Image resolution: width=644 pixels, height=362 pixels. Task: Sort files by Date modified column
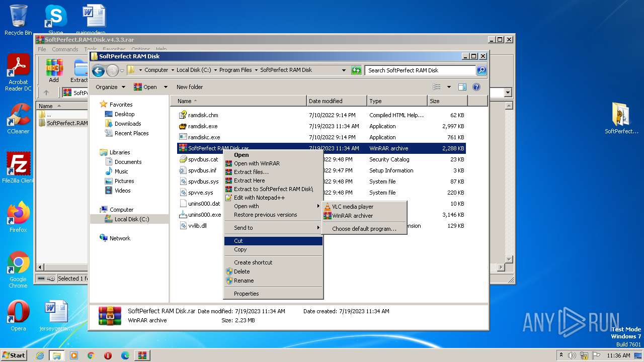[x=337, y=101]
